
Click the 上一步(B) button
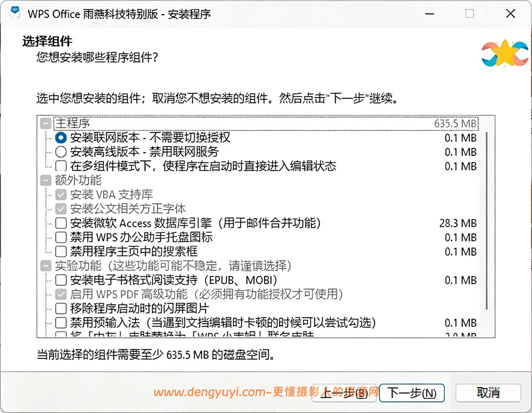click(344, 393)
